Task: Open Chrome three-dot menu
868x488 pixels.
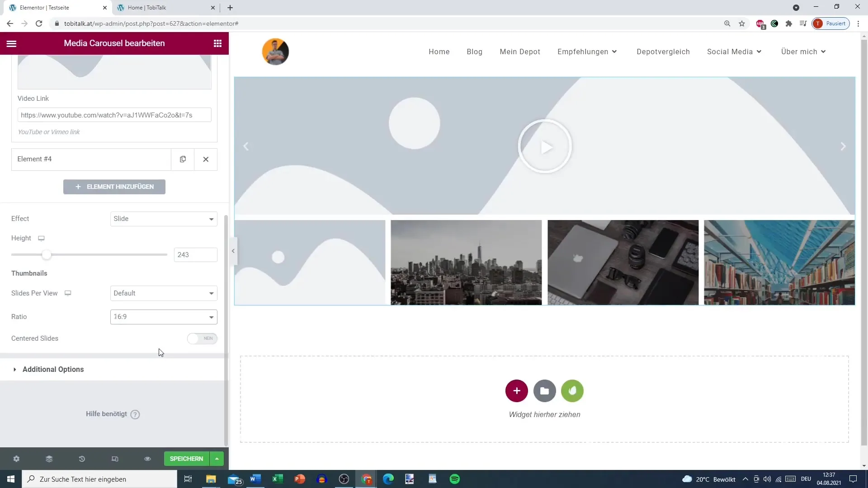Action: coord(858,23)
